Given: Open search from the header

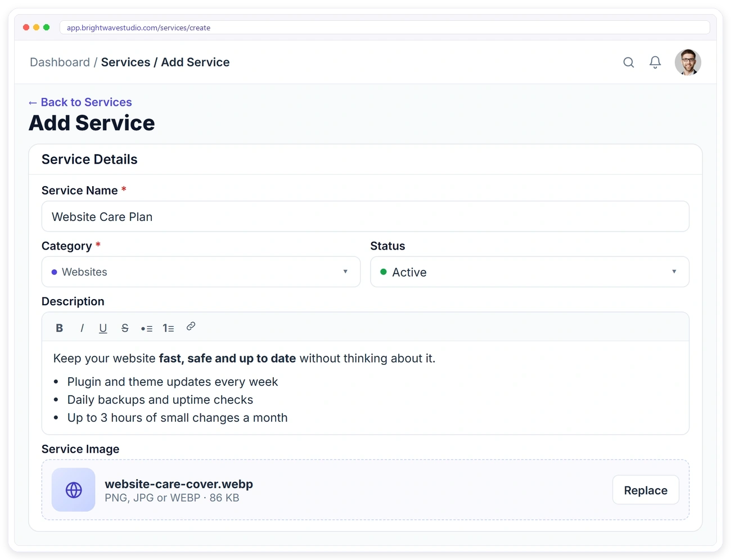Looking at the screenshot, I should [629, 62].
